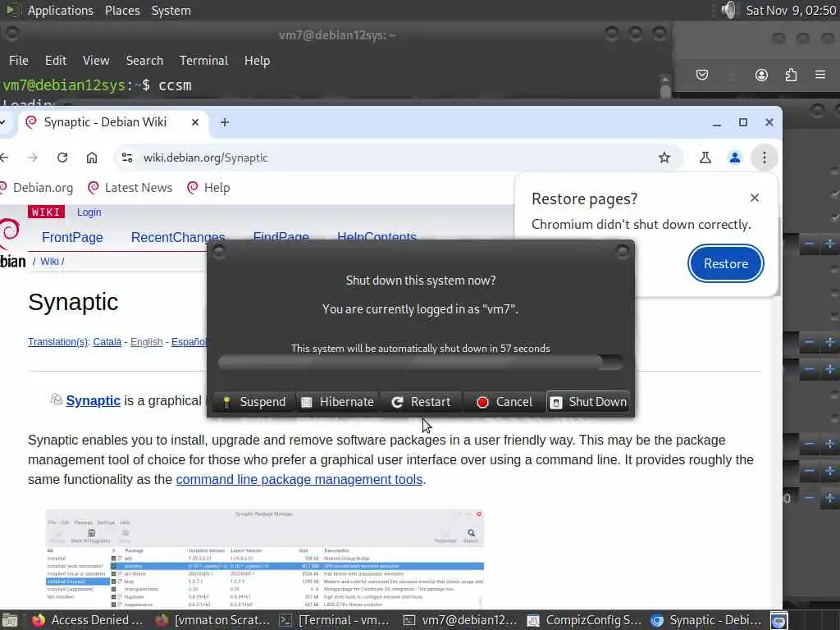Click the wiki Login link
This screenshot has height=630, width=840.
(x=89, y=212)
